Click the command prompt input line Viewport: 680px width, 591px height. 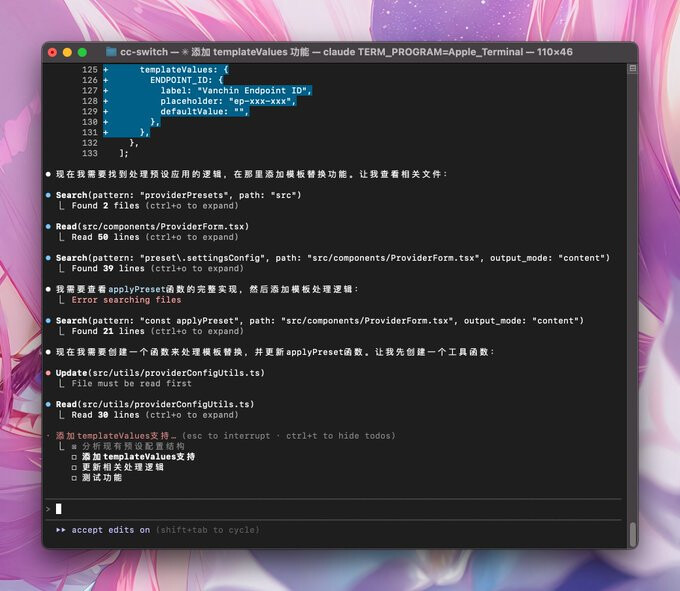334,509
